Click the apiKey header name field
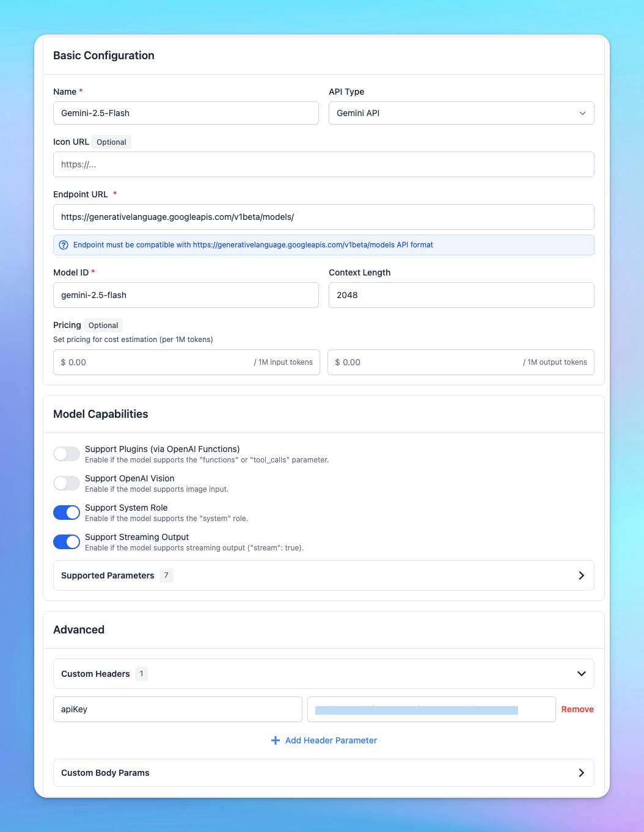This screenshot has height=832, width=644. (178, 709)
